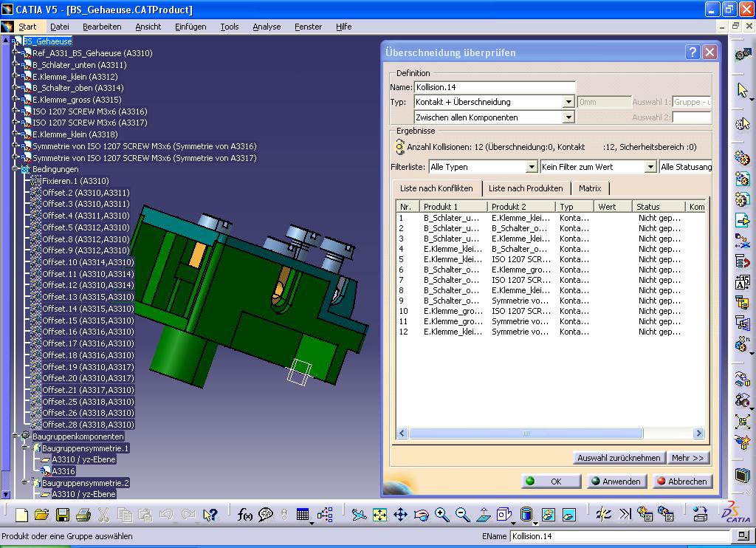Open the Formula f(x) tool
The height and width of the screenshot is (548, 756).
point(244,516)
